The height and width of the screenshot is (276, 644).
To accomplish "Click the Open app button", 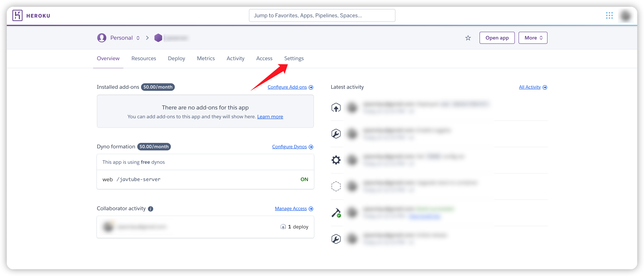I will [x=497, y=37].
